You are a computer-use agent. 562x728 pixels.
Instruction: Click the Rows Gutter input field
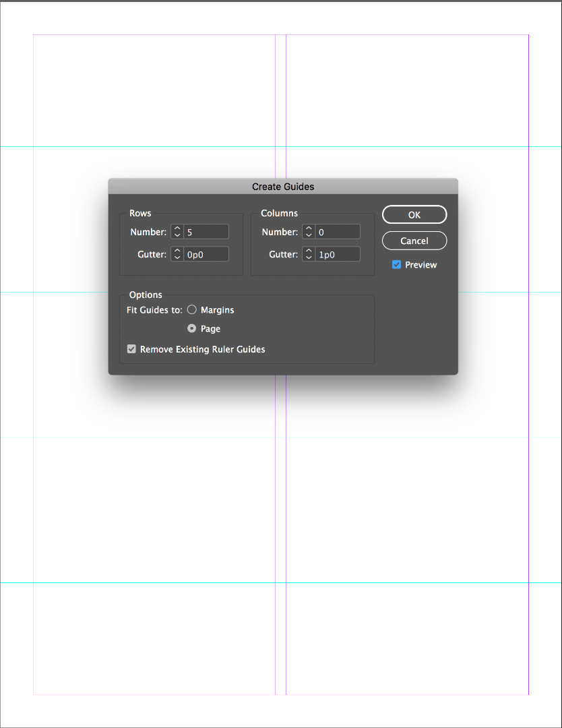coord(206,254)
